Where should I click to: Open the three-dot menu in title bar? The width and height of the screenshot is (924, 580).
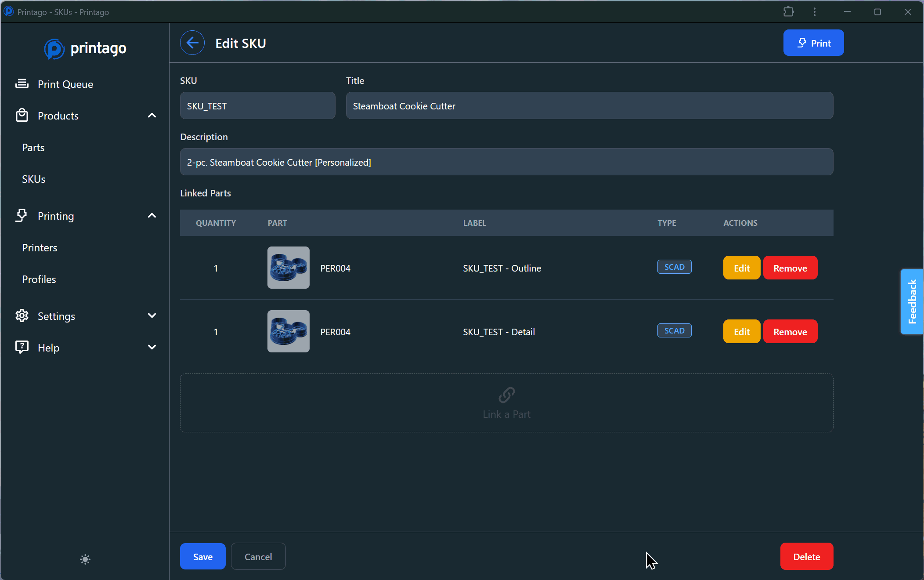coord(815,12)
